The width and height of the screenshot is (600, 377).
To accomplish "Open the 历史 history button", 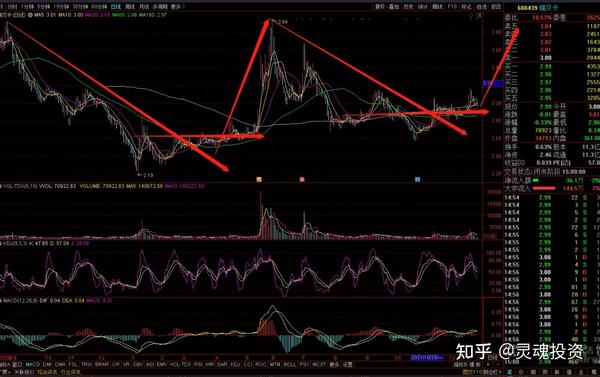I will [408, 7].
